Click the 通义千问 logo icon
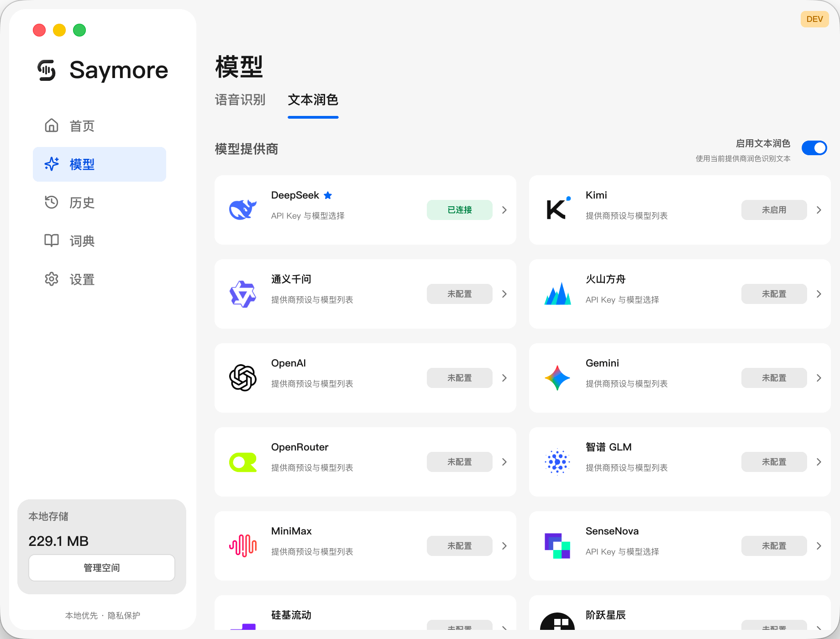Image resolution: width=840 pixels, height=639 pixels. click(243, 294)
